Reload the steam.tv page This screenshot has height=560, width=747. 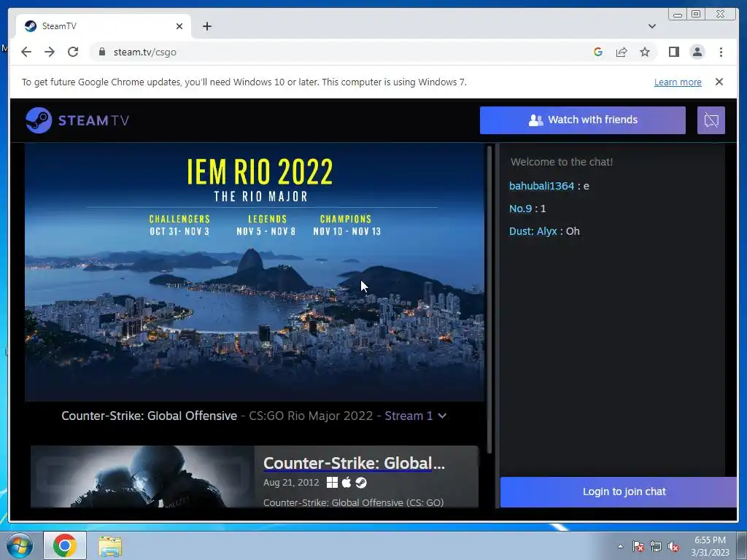[x=73, y=52]
